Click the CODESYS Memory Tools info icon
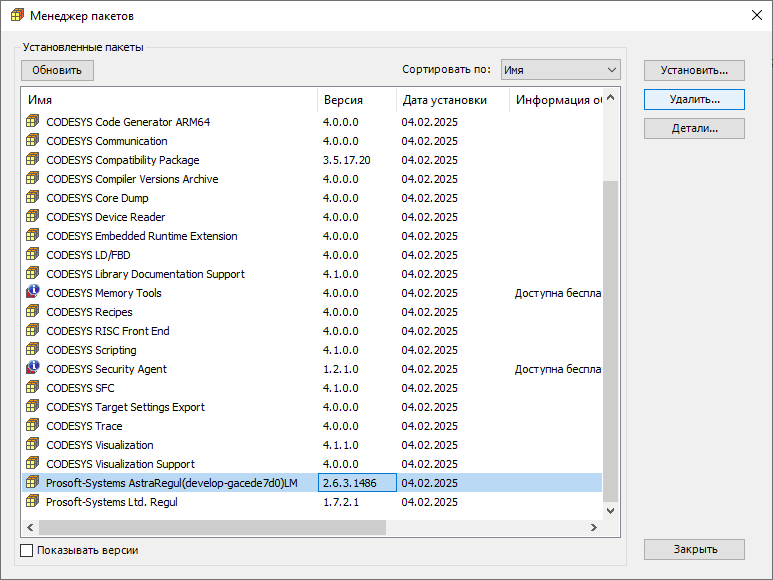This screenshot has width=773, height=580. click(x=33, y=293)
